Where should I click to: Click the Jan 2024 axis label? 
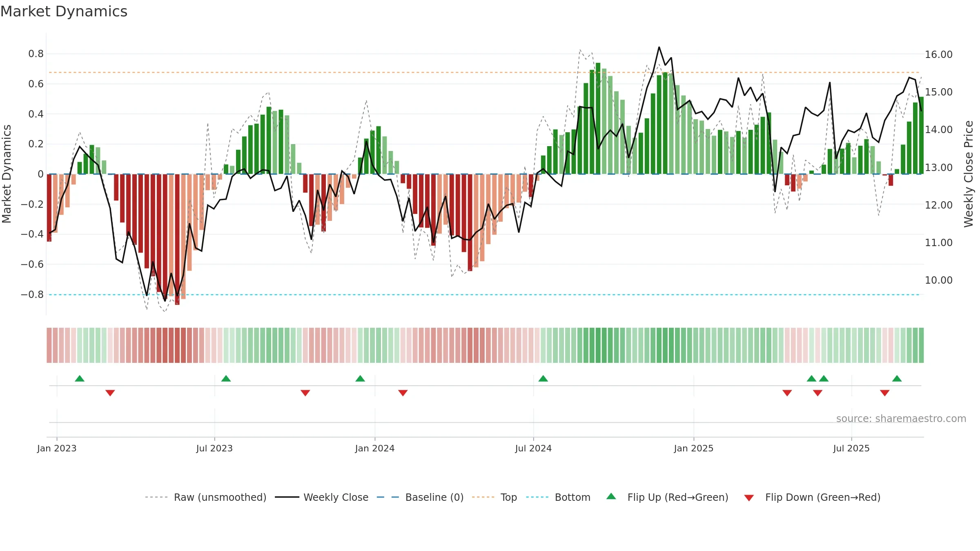click(375, 448)
